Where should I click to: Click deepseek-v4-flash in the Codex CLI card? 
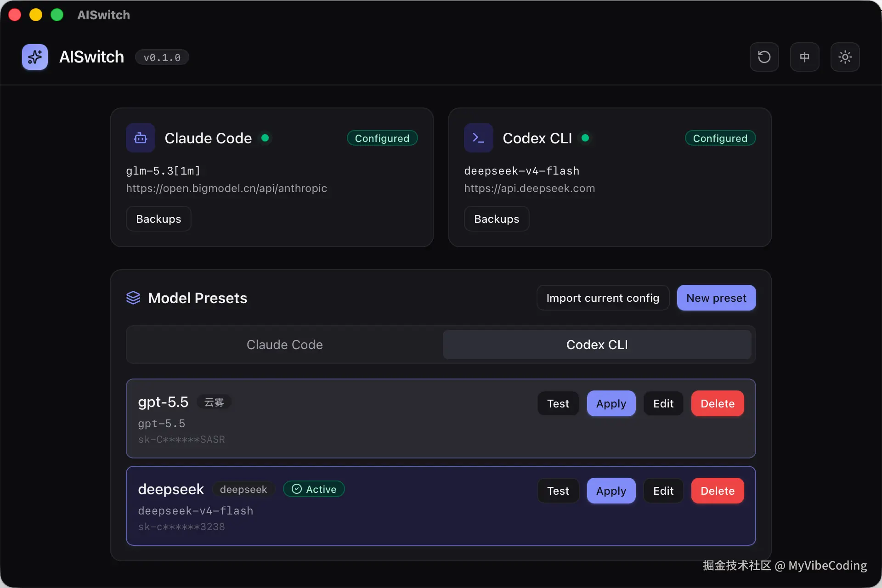[x=521, y=171]
